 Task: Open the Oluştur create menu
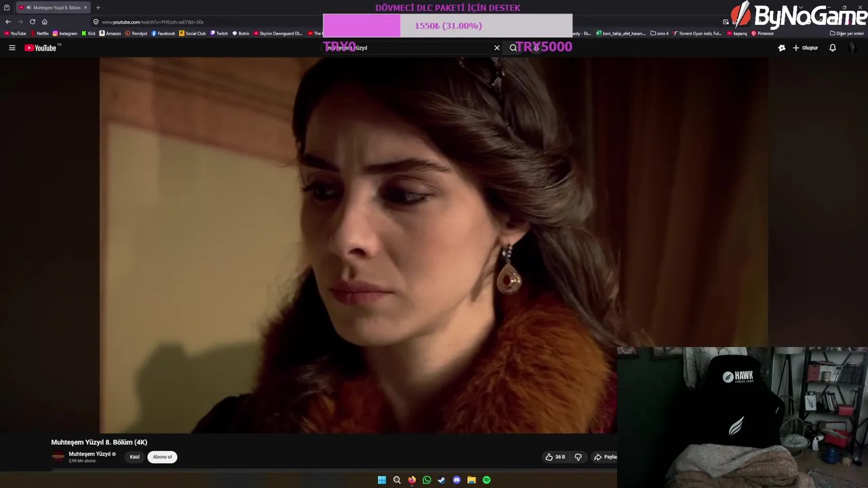pos(806,48)
